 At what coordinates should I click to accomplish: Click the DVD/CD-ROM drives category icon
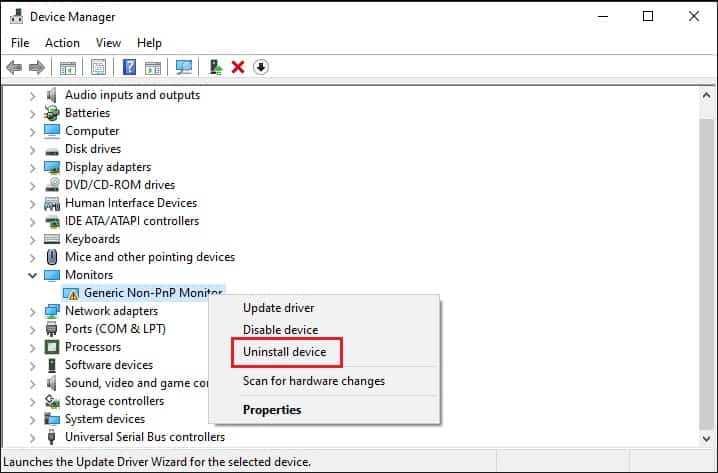click(x=52, y=185)
